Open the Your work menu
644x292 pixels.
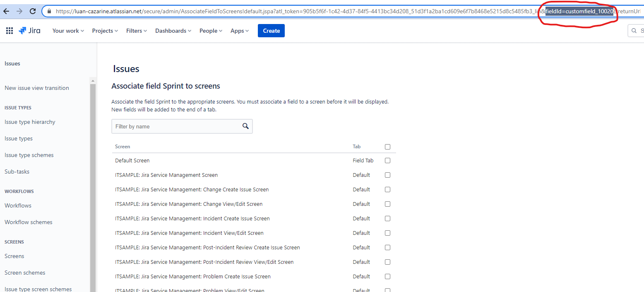click(x=68, y=30)
